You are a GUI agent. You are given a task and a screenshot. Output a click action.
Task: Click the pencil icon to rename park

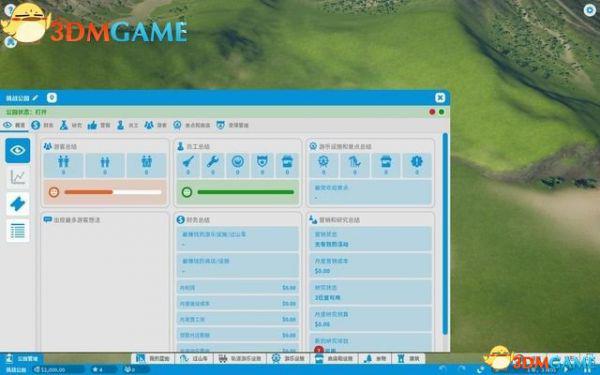coord(35,98)
